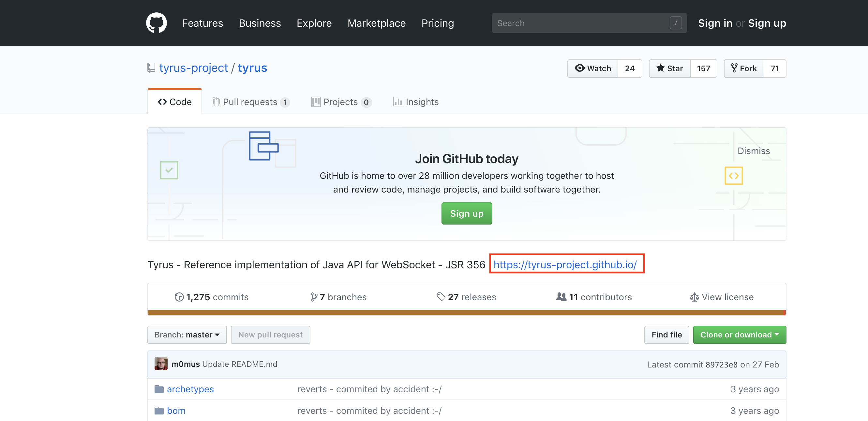868x421 pixels.
Task: Open bom row reverts commit message
Action: coord(369,411)
